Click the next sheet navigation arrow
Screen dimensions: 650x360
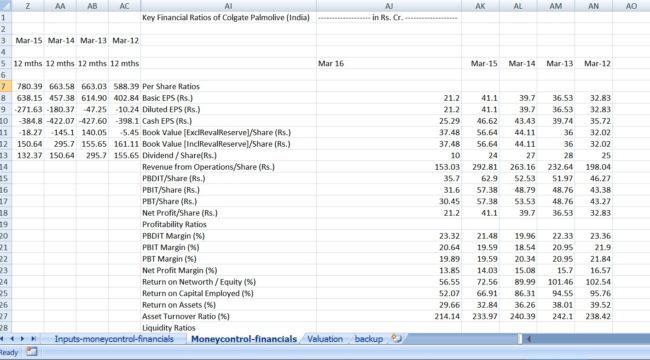tap(22, 339)
